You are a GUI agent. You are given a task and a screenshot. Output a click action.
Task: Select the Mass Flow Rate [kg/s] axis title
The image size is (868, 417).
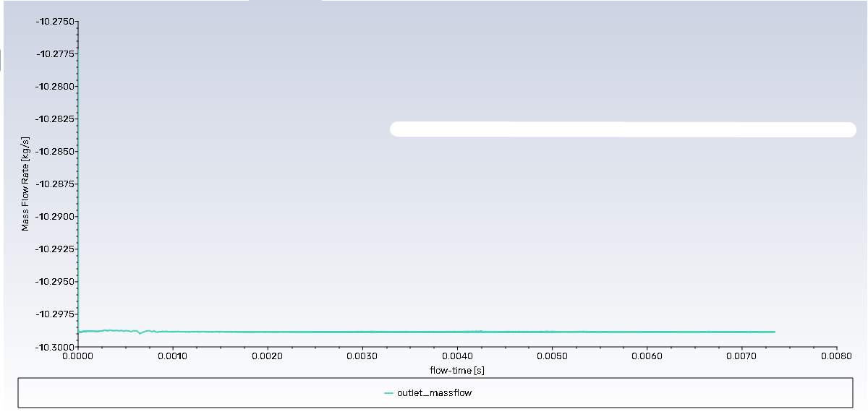[25, 184]
